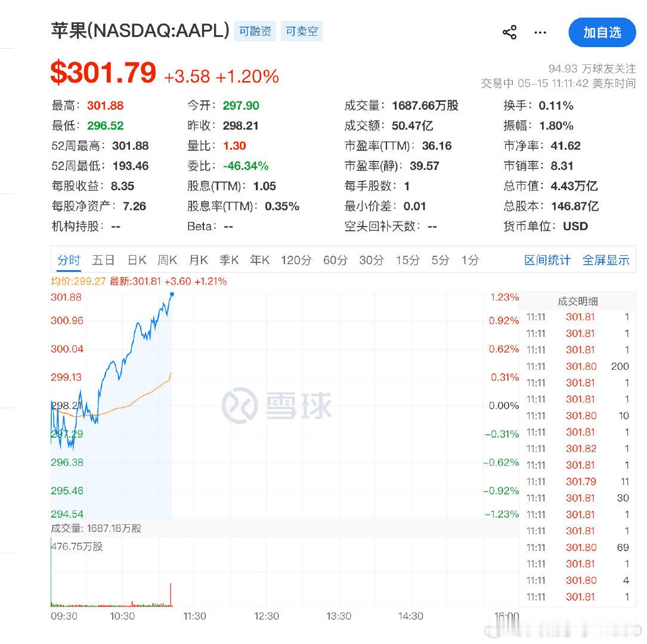Image resolution: width=647 pixels, height=644 pixels.
Task: Click the trade row priced 301.79
Action: click(577, 481)
